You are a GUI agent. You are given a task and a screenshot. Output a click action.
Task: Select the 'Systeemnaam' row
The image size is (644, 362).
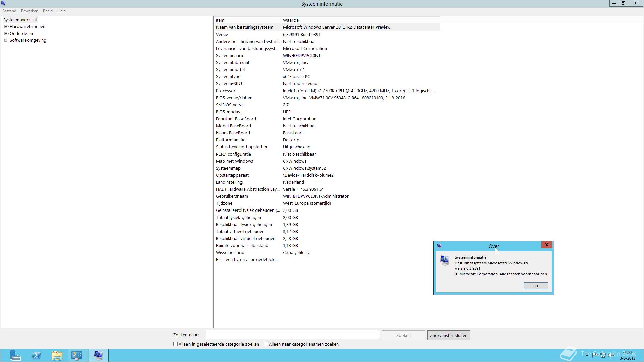point(327,55)
